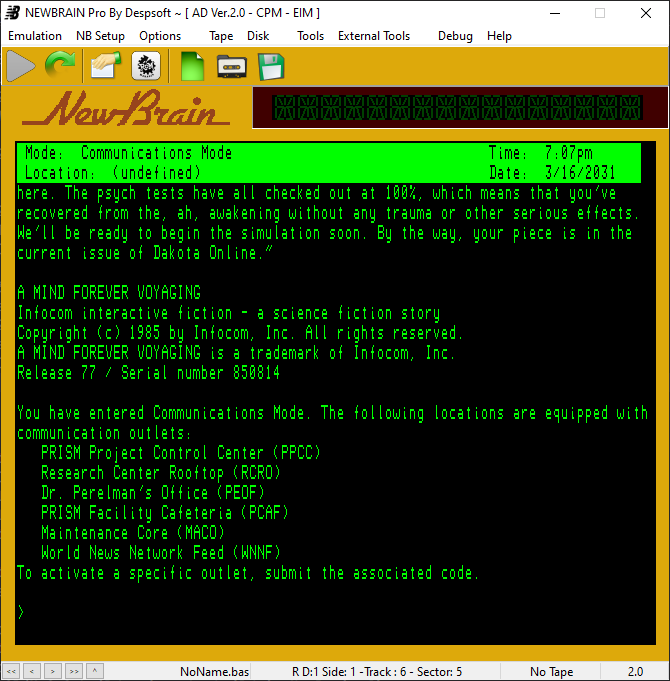This screenshot has width=670, height=681.
Task: Open the gear settings toolbar icon
Action: 146,66
